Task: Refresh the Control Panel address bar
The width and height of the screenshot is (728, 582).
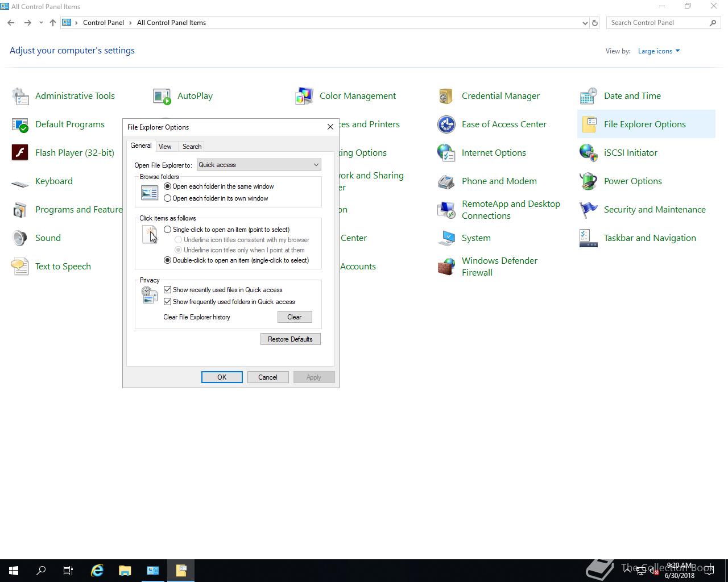Action: (x=595, y=23)
